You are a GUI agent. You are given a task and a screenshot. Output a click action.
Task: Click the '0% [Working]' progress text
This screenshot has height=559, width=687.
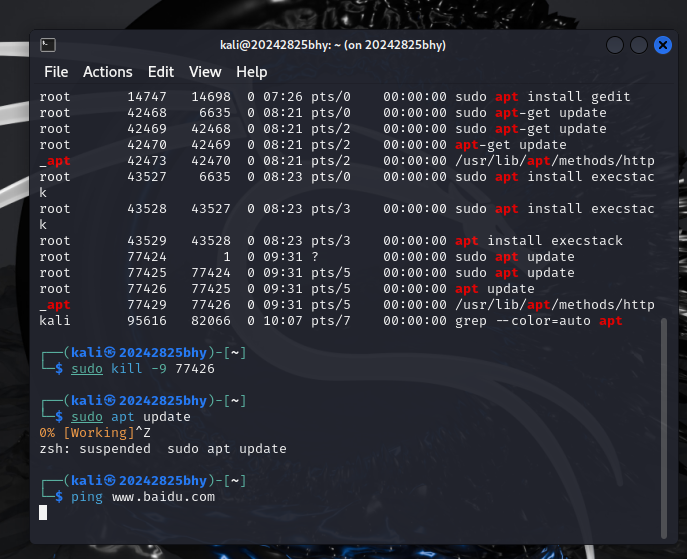coord(86,433)
